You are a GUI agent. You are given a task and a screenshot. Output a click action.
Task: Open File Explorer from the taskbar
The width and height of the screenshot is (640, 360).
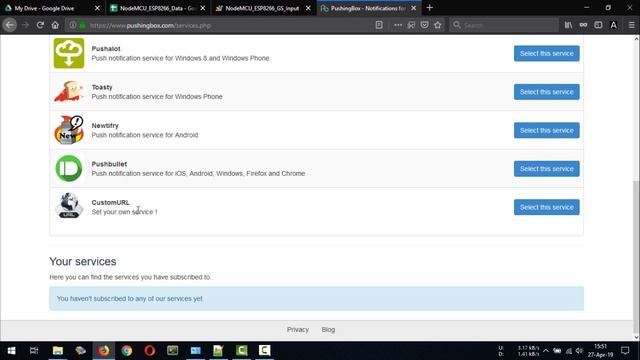(58, 350)
